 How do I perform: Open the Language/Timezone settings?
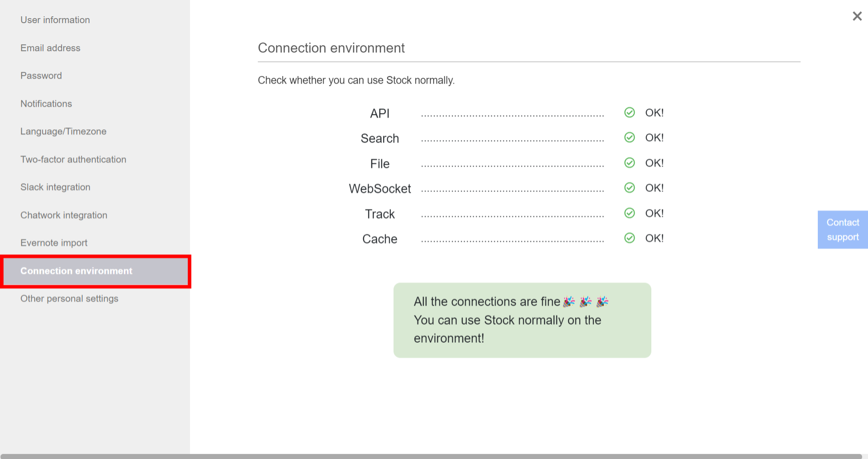(x=63, y=131)
